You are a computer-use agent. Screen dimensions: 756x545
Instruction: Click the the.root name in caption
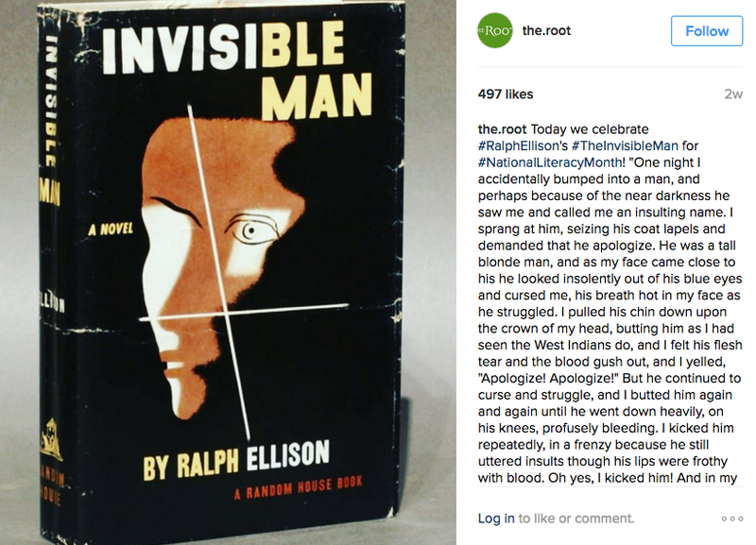[502, 129]
